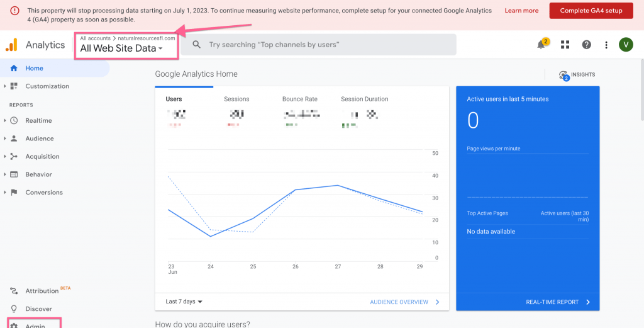Click the help question mark icon
This screenshot has height=328, width=644.
click(587, 45)
